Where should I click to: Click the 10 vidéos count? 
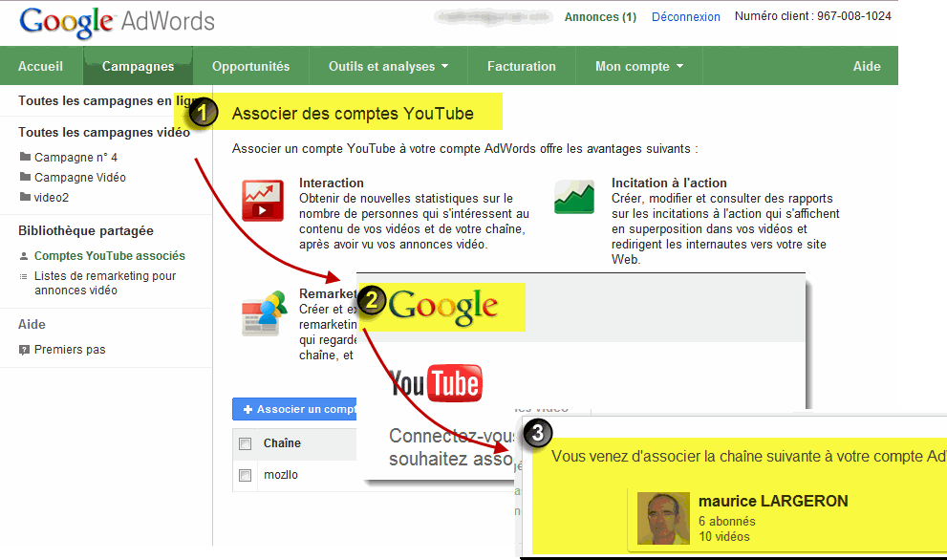pyautogui.click(x=724, y=536)
